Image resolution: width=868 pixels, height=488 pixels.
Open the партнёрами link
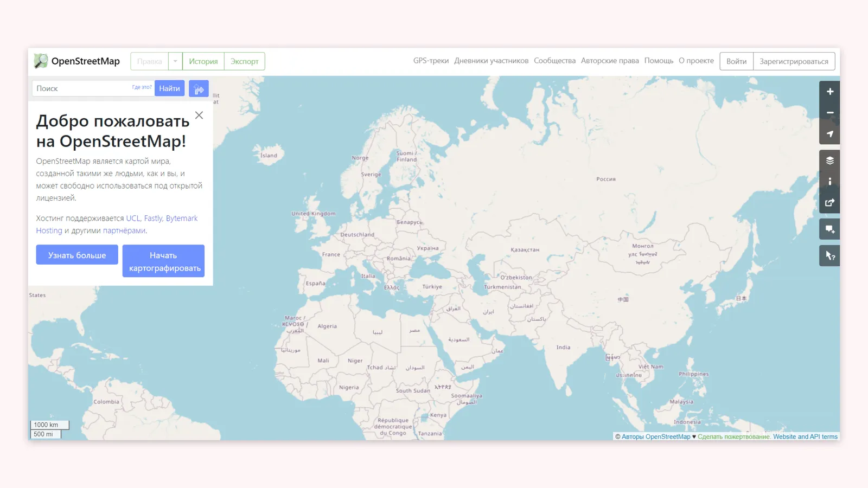click(124, 230)
